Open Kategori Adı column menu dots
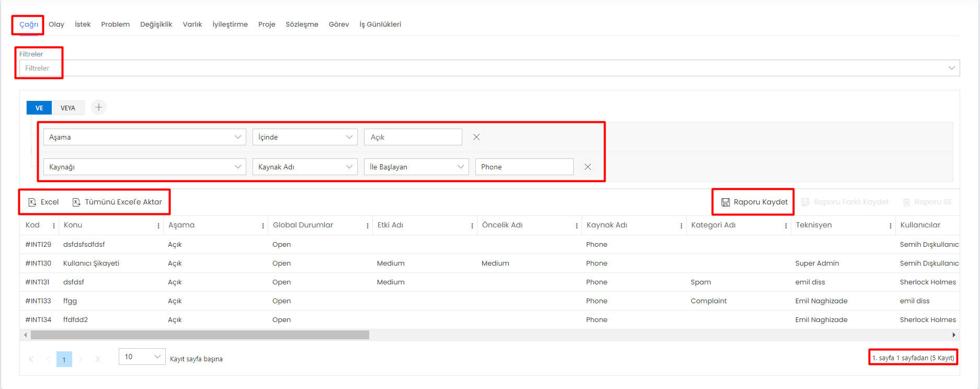Image resolution: width=980 pixels, height=389 pixels. pos(786,225)
